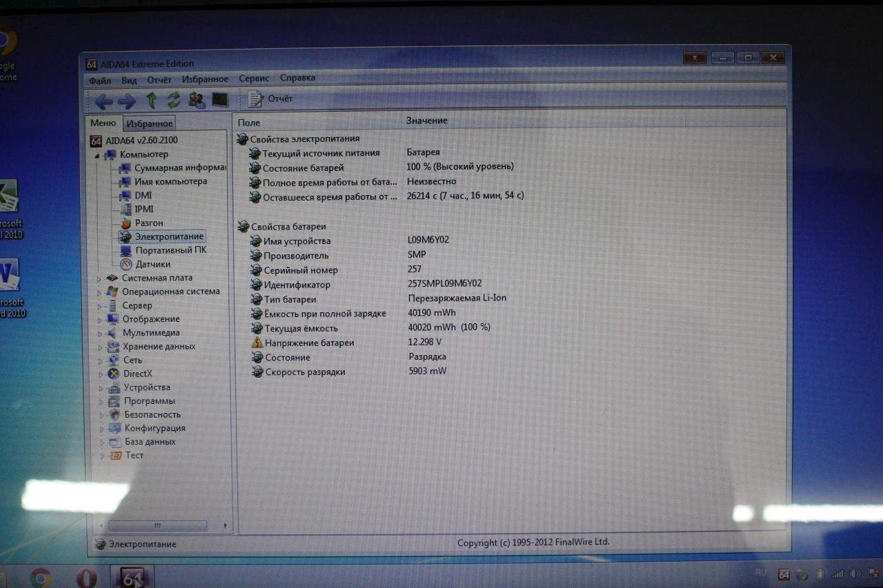
Task: Click the green Up arrow icon
Action: click(x=151, y=101)
